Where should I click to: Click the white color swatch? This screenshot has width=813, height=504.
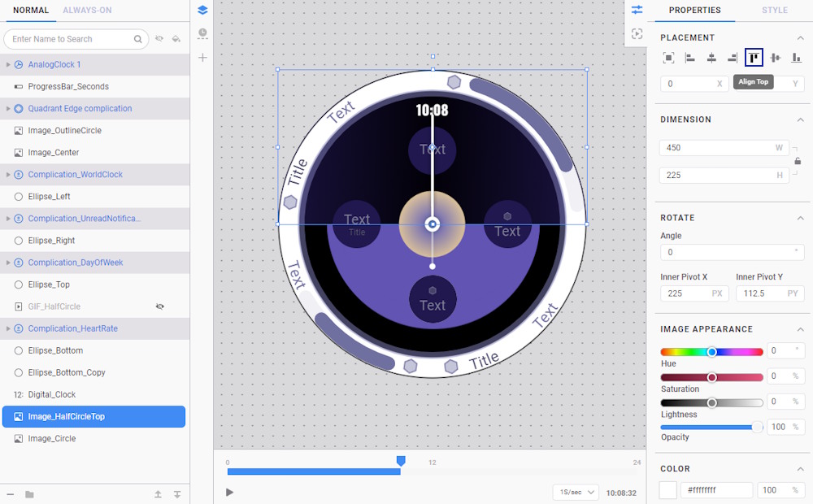click(668, 490)
